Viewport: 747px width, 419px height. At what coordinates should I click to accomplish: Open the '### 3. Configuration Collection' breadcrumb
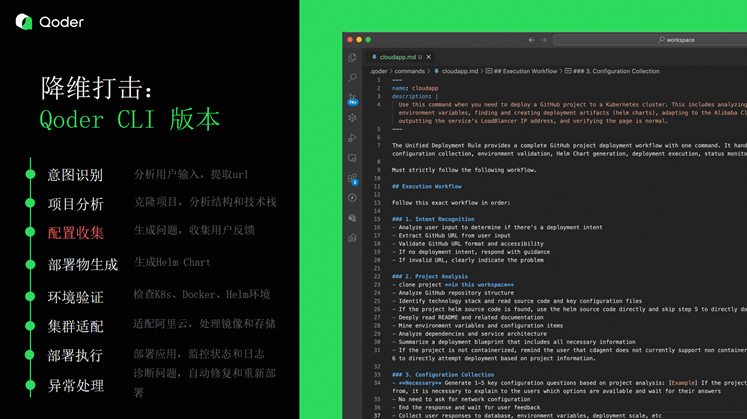612,71
